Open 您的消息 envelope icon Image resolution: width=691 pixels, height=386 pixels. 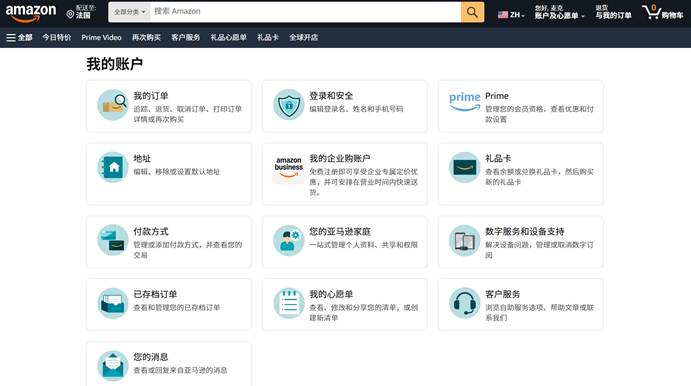[113, 366]
